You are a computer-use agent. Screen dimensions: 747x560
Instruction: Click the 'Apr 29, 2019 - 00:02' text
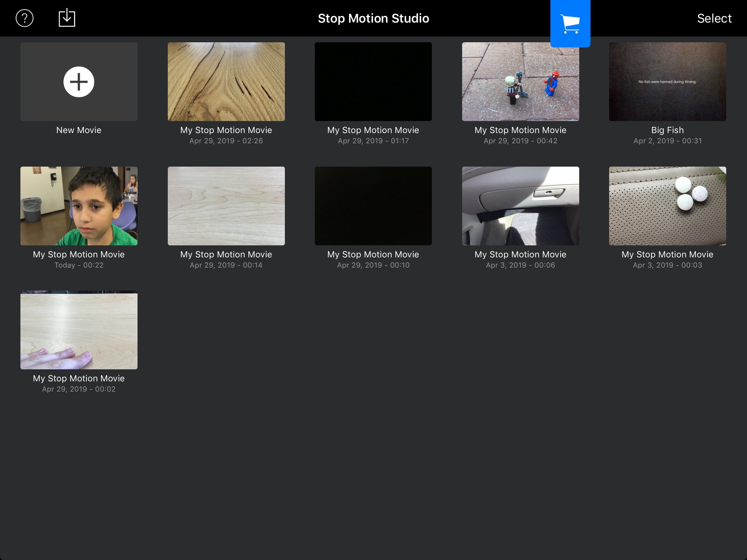[x=79, y=389]
